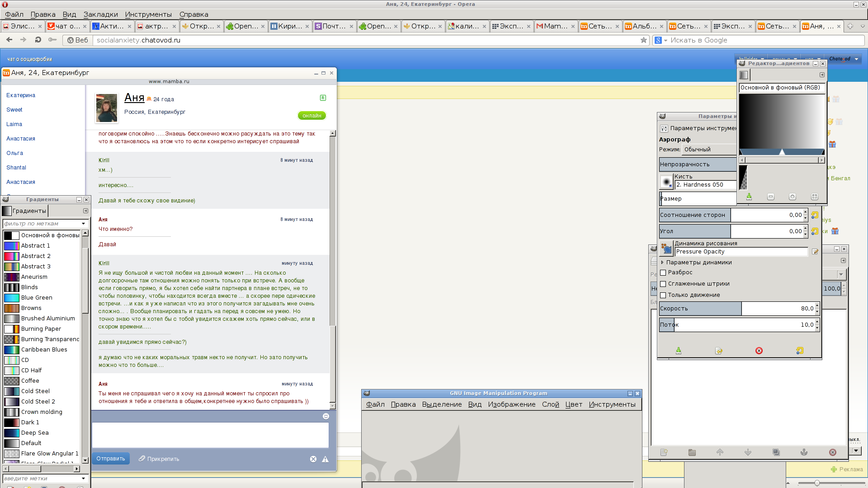This screenshot has width=868, height=488.
Task: Duplicate the layer in the layers dialog
Action: (x=776, y=452)
